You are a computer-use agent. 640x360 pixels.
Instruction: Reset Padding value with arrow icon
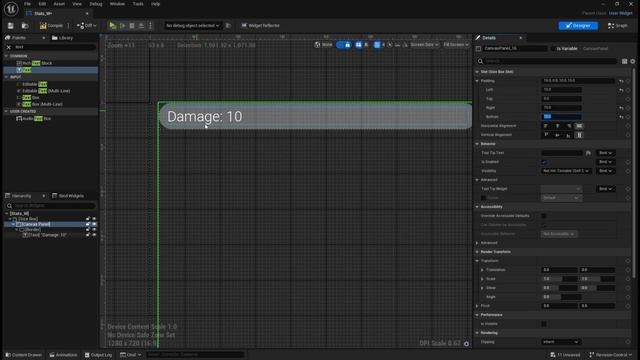pyautogui.click(x=621, y=81)
